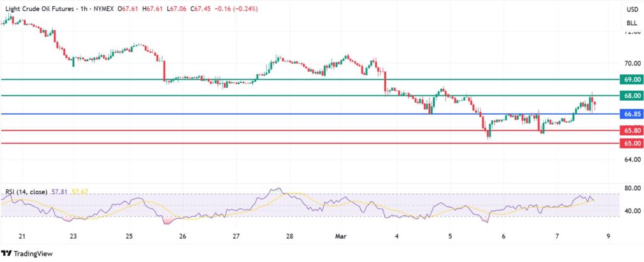Select the 68.00 green price label
The width and height of the screenshot is (644, 262).
(631, 96)
